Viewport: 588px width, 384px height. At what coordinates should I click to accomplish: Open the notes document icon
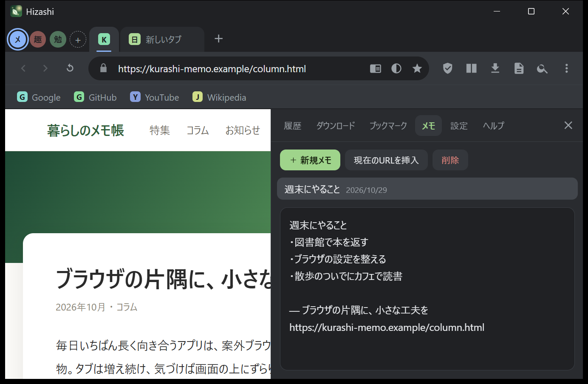pyautogui.click(x=519, y=68)
